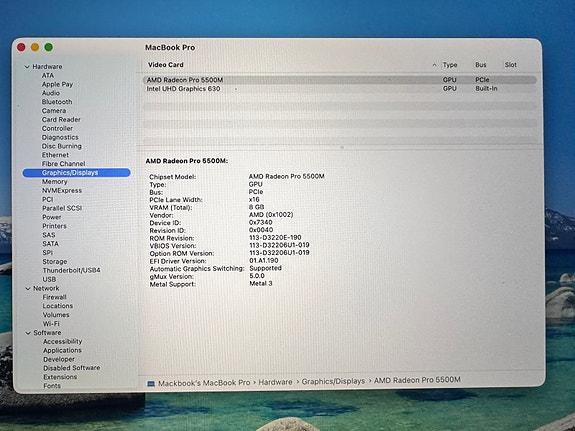Click the sort arrow in Video Card header

click(434, 65)
